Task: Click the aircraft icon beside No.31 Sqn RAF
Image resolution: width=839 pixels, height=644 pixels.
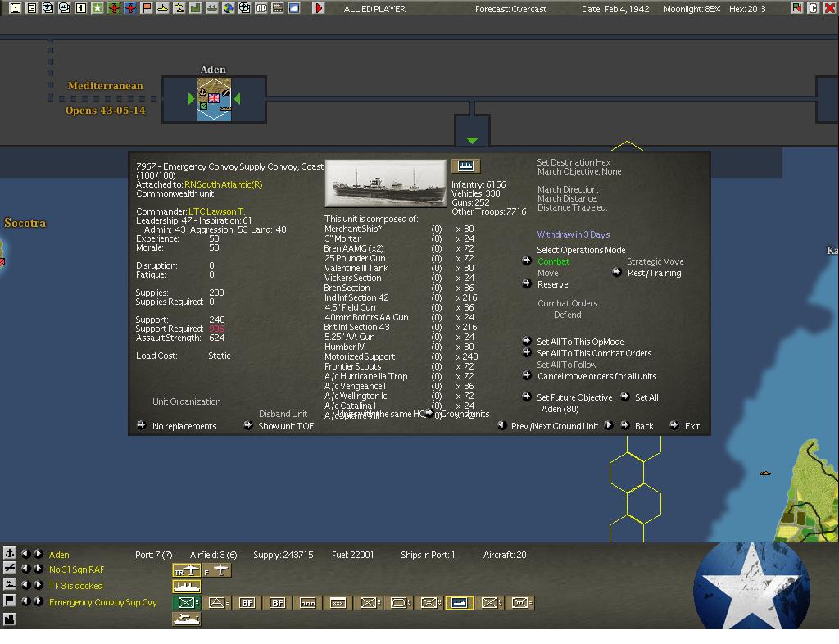Action: (x=10, y=569)
